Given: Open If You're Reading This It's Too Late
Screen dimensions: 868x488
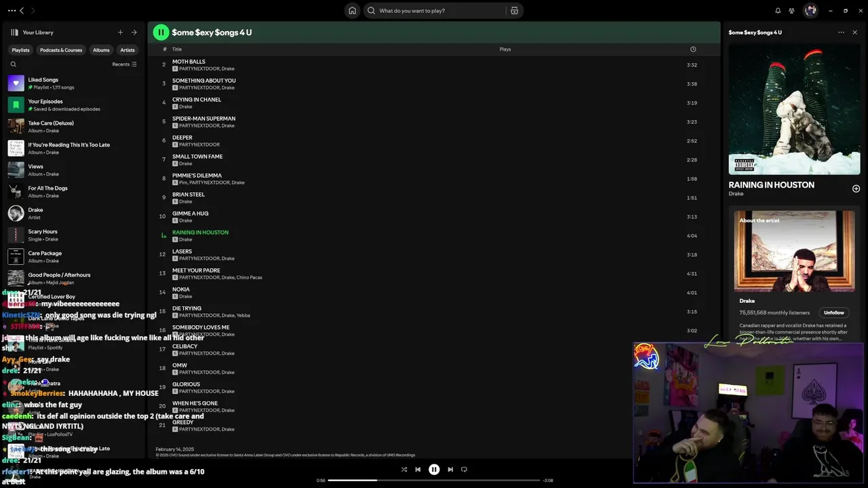Looking at the screenshot, I should [73, 148].
